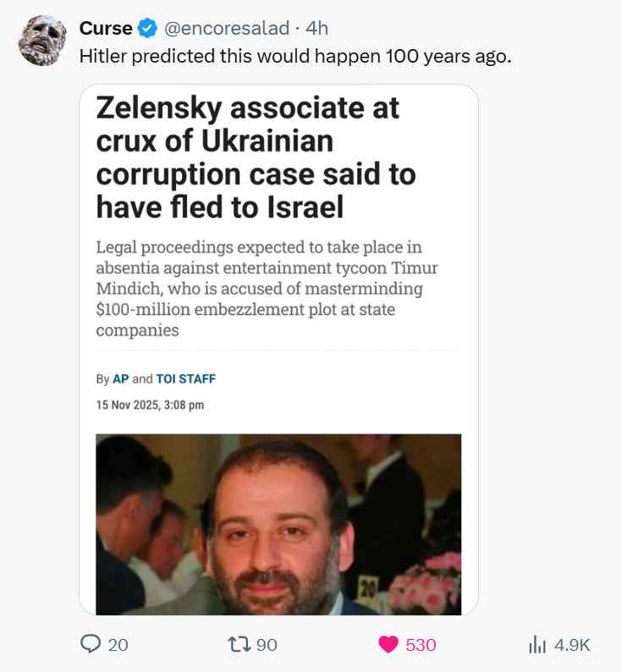Click the repost count "90"
This screenshot has height=672, width=622.
pos(267,645)
